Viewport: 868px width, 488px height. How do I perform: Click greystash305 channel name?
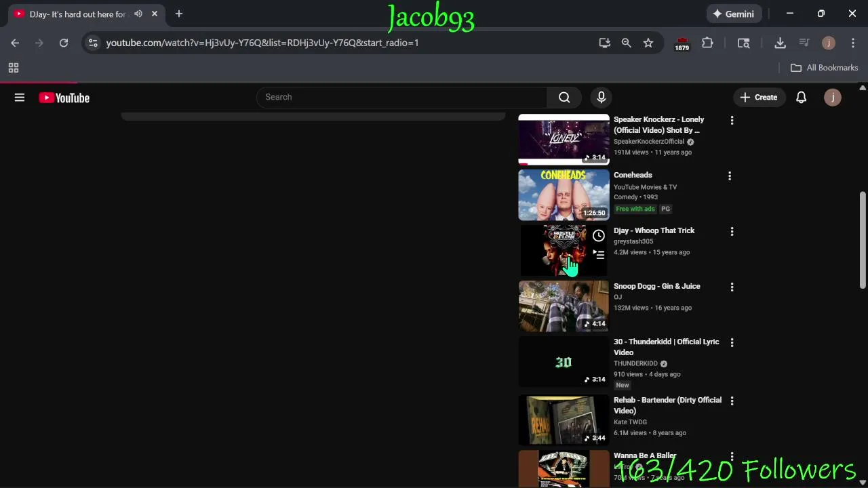(633, 241)
